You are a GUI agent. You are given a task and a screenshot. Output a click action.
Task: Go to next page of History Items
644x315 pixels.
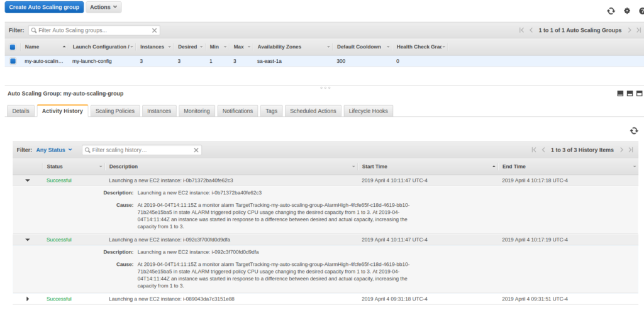(622, 150)
